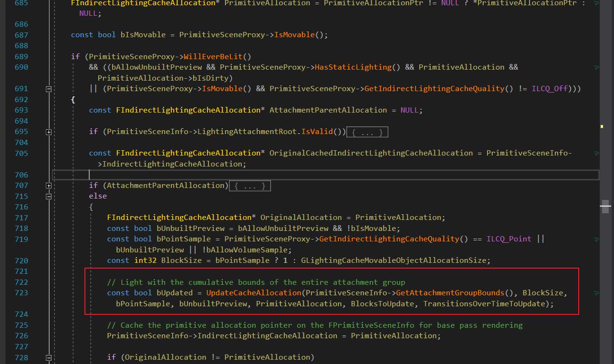
Task: Click the word wrap glyph on line 719
Action: (596, 239)
